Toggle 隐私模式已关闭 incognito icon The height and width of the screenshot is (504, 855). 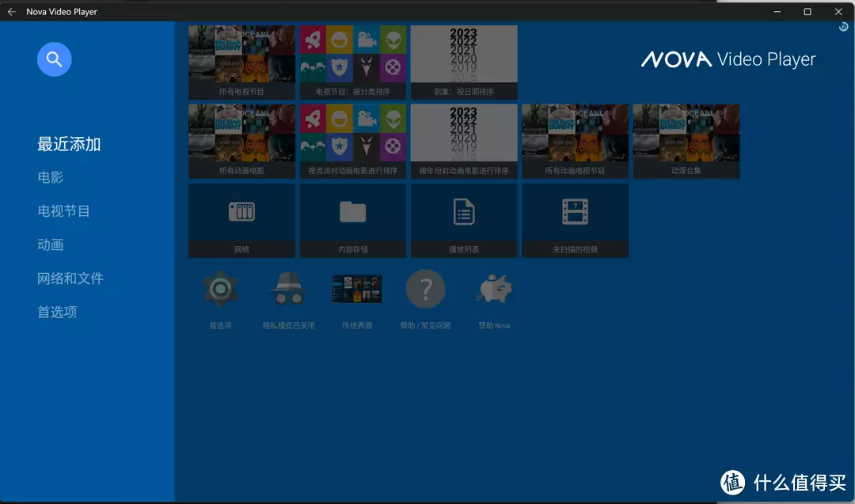(x=288, y=289)
